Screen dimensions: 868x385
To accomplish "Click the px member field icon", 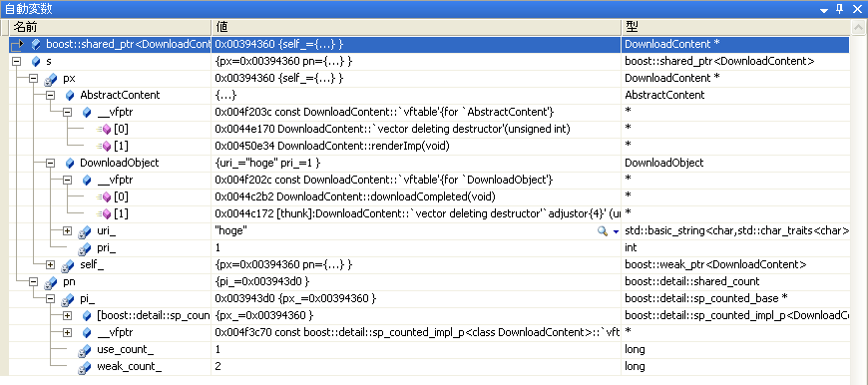I will (51, 79).
